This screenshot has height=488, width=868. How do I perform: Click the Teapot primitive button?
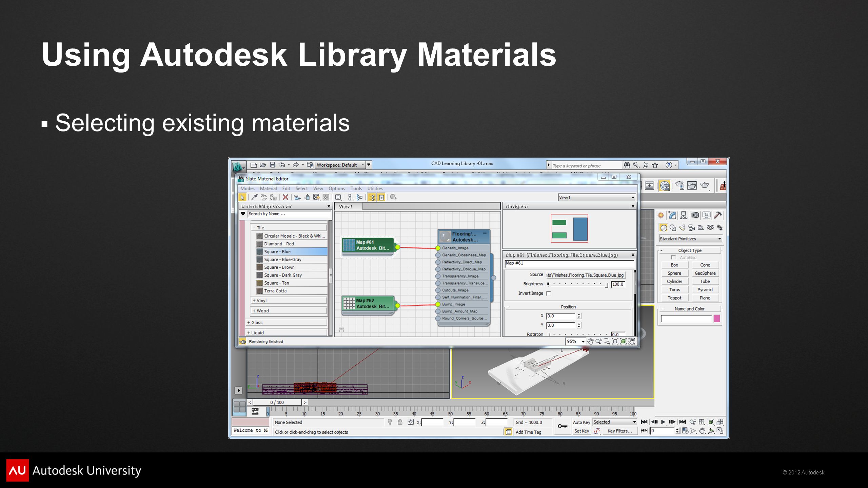[x=674, y=298]
